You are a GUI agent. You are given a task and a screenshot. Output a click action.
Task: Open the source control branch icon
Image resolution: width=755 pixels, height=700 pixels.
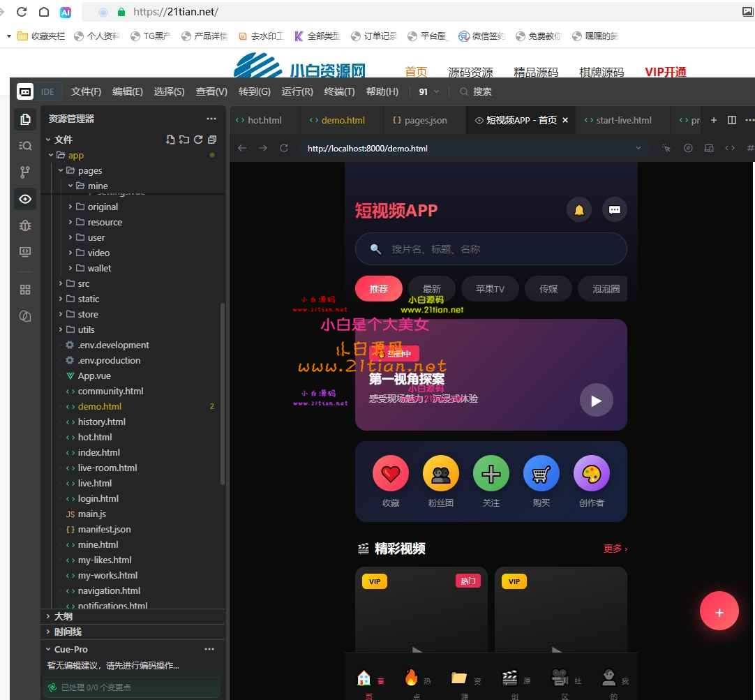25,172
